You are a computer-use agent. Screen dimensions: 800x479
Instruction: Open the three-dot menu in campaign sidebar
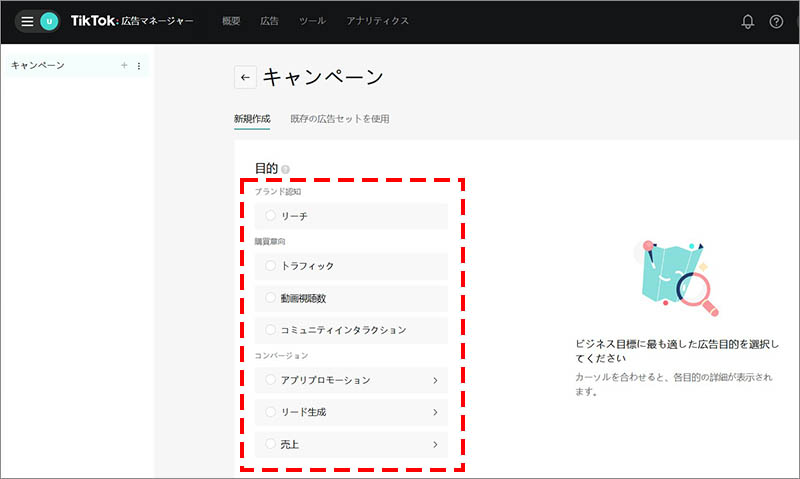pos(139,66)
